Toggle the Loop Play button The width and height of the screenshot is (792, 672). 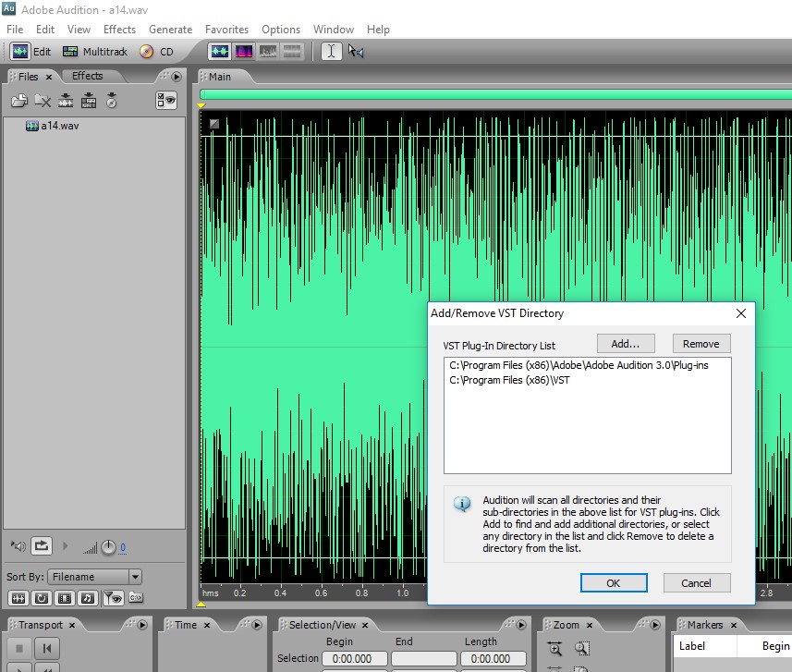point(42,545)
